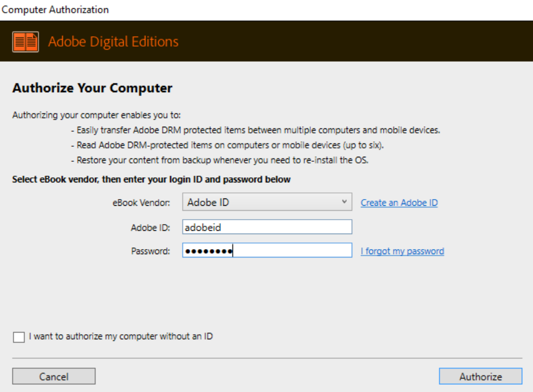Click the I forgot my password link
Viewport: 533px width, 392px height.
click(402, 251)
